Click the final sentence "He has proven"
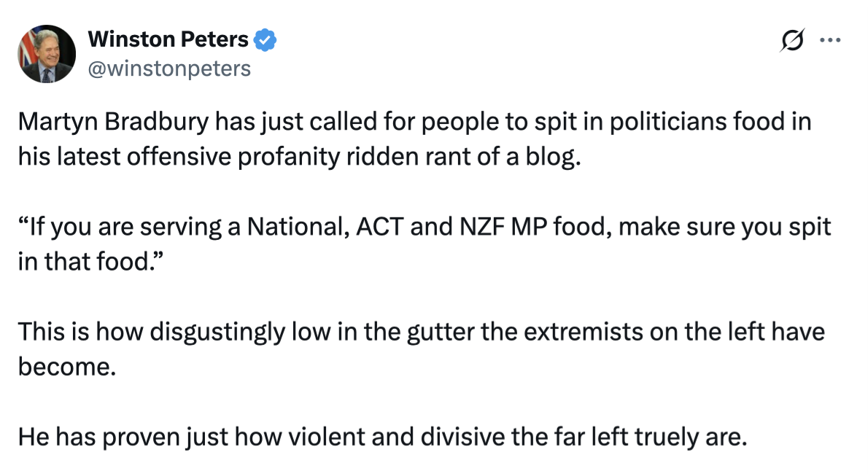The height and width of the screenshot is (474, 868). click(x=383, y=438)
